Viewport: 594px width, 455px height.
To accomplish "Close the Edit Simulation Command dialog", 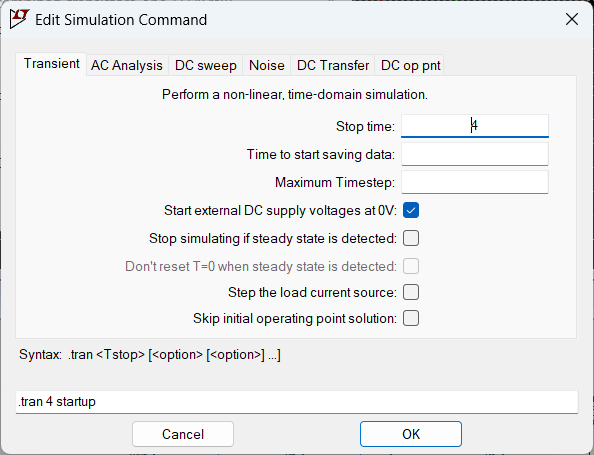I will [x=572, y=19].
